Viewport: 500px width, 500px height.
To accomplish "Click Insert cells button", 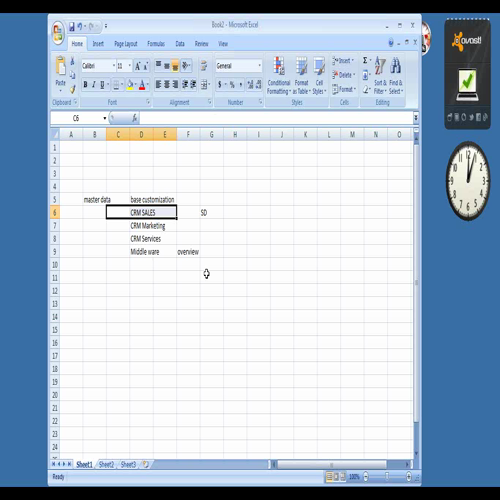I will tap(343, 61).
